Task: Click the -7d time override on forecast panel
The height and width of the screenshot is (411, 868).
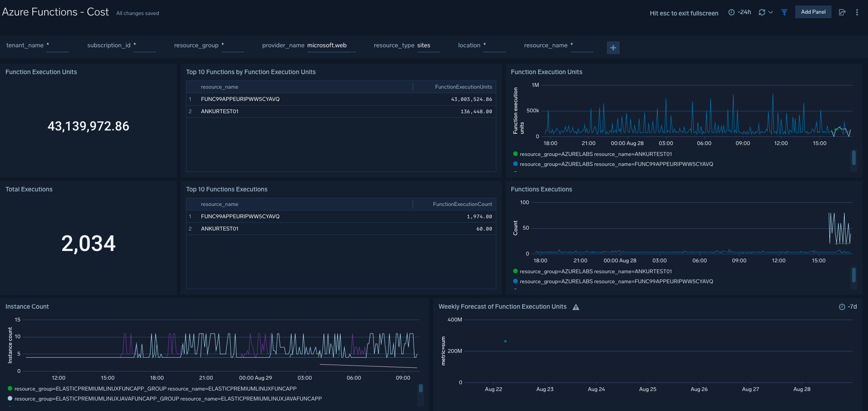Action: coord(848,307)
